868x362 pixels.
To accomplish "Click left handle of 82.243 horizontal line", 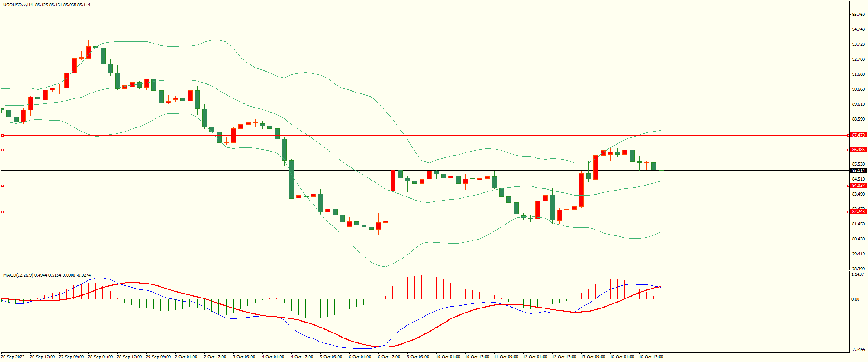I will tap(2, 212).
